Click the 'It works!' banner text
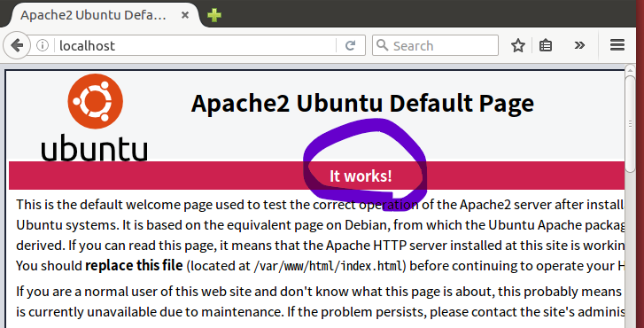The width and height of the screenshot is (644, 328). tap(361, 176)
